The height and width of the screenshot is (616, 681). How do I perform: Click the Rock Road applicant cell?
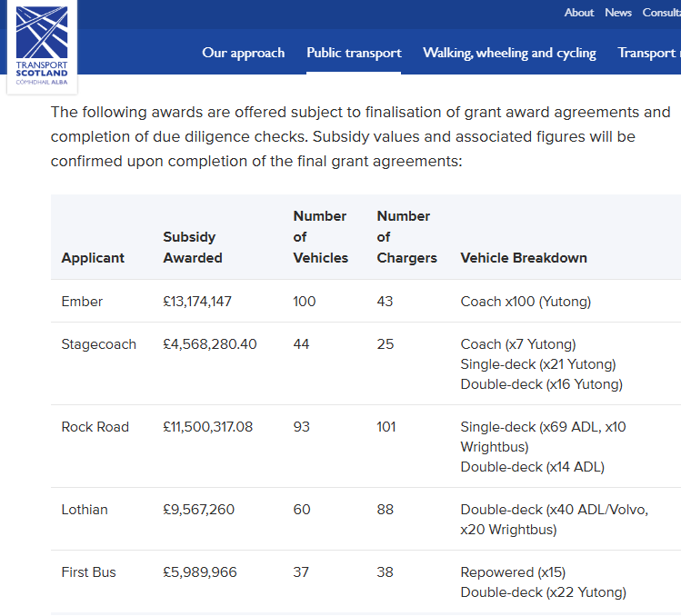95,427
